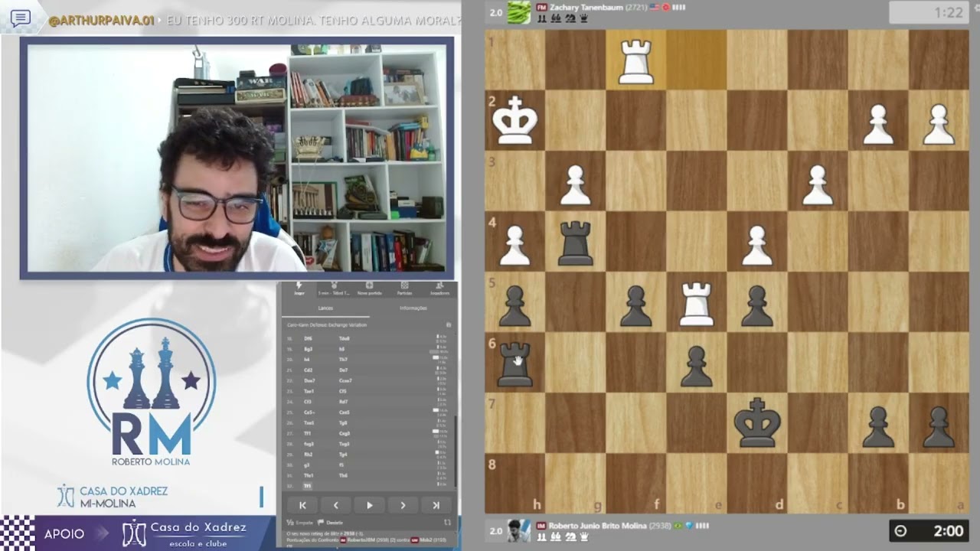Select the black rook on h6
980x551 pixels.
point(514,364)
